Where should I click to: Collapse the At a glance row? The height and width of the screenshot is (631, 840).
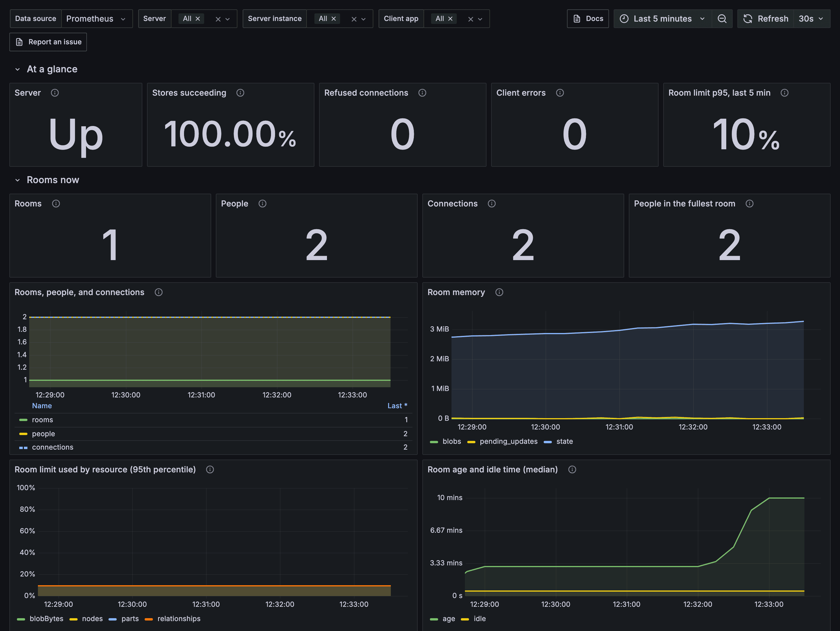17,69
